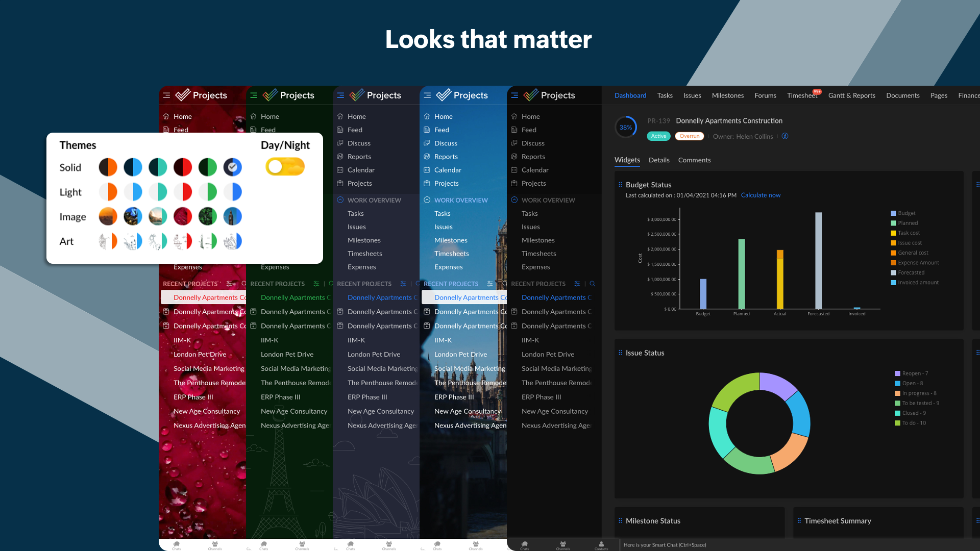Click the Reports icon in the dark sidebar
This screenshot has height=551, width=980.
click(x=514, y=157)
